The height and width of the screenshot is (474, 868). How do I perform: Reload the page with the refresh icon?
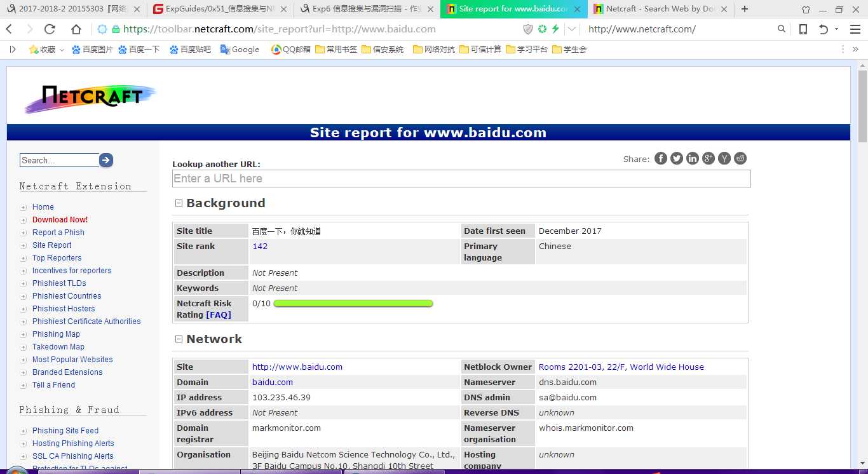coord(50,29)
